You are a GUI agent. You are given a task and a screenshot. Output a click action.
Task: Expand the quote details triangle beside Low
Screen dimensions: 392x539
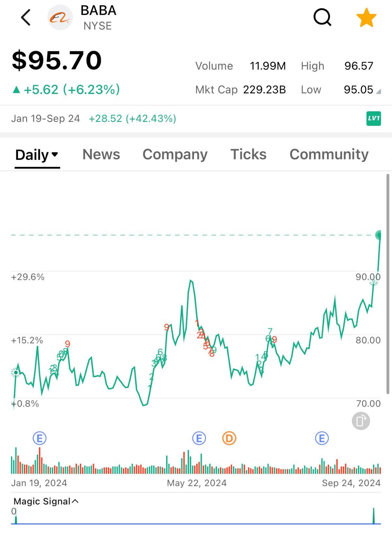[378, 92]
